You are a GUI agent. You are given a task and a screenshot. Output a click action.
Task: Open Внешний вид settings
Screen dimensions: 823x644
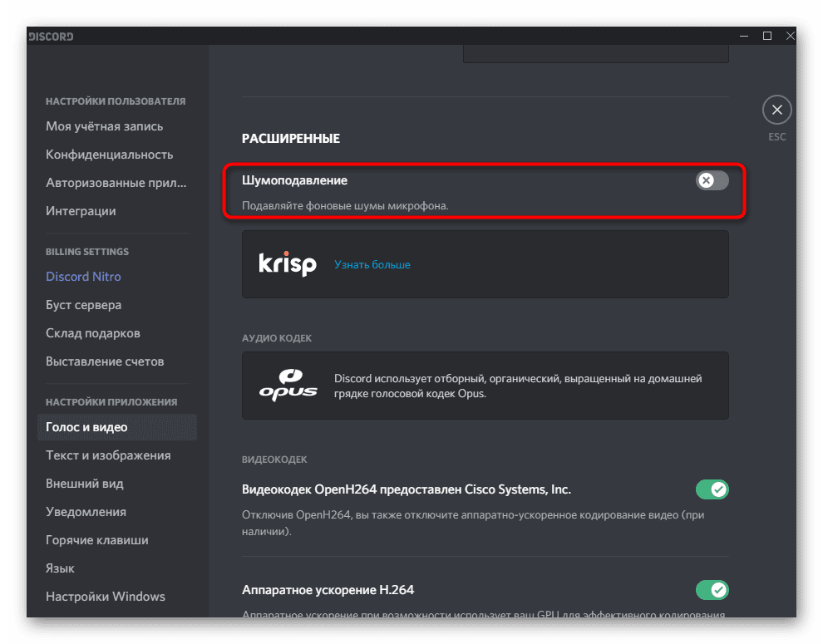coord(85,484)
